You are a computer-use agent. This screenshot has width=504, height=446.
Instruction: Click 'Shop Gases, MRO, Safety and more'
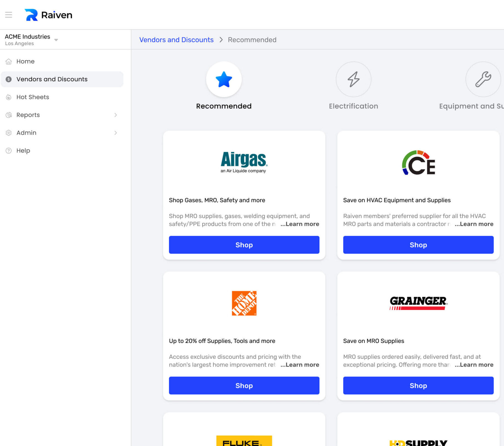(x=217, y=200)
